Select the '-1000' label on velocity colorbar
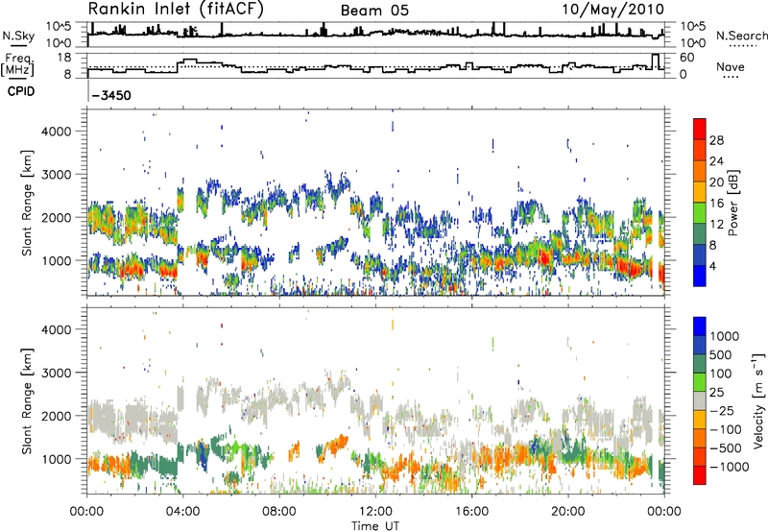 pyautogui.click(x=729, y=467)
